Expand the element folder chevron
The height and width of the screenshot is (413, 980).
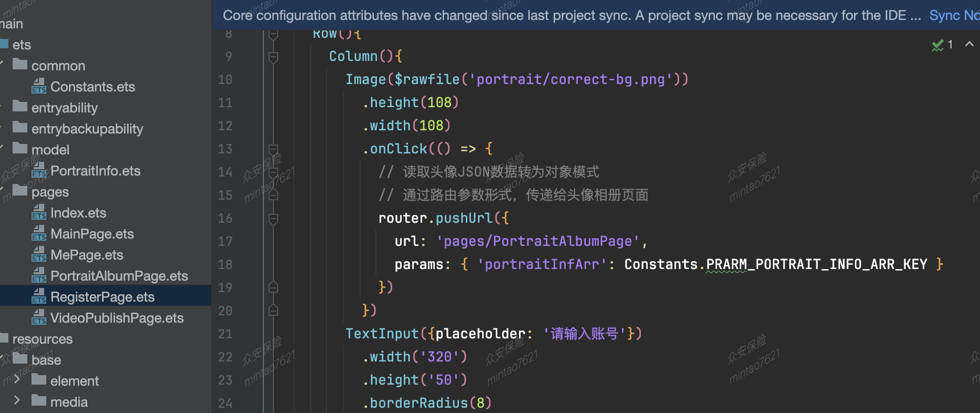click(17, 379)
